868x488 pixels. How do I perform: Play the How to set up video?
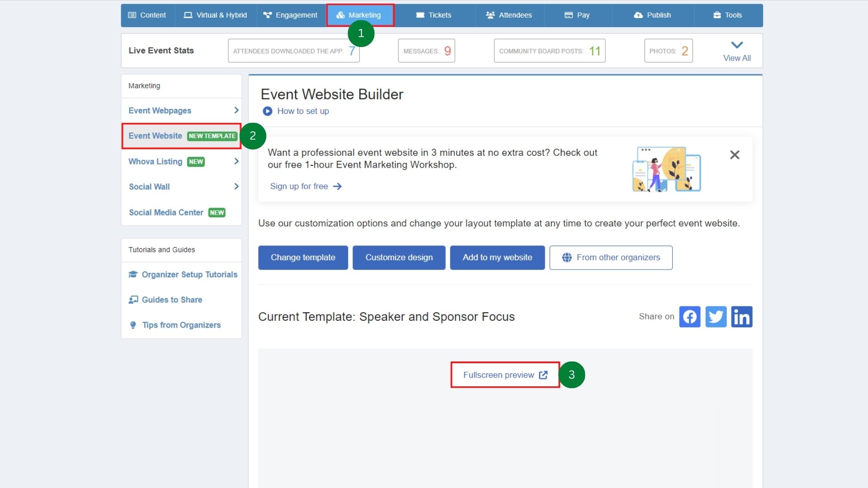tap(267, 111)
